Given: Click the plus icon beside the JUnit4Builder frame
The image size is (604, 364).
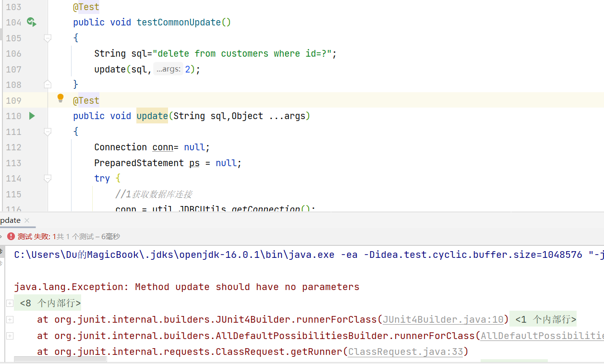Looking at the screenshot, I should [10, 319].
